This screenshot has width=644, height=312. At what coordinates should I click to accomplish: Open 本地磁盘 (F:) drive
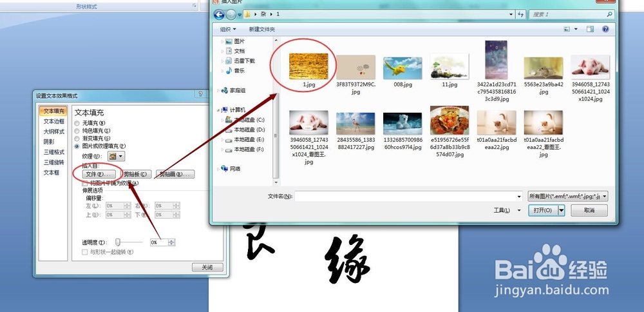[245, 150]
